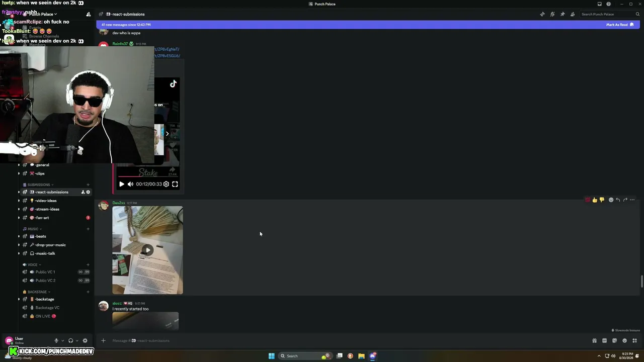Viewport: 644px width, 362px height.
Task: Toggle microphone mute
Action: 56,340
